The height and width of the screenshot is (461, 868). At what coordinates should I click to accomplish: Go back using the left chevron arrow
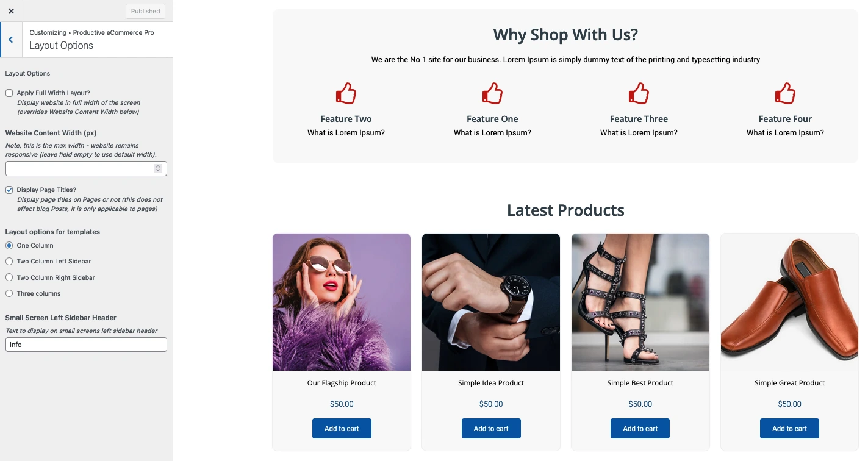tap(11, 40)
